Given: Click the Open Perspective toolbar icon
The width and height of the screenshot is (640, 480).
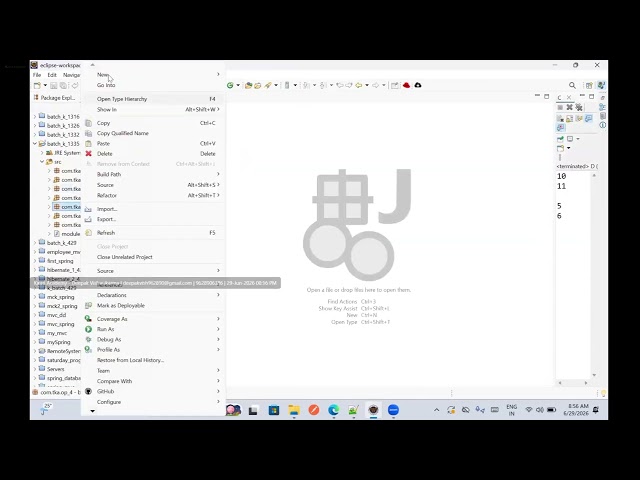Looking at the screenshot, I should (x=589, y=85).
